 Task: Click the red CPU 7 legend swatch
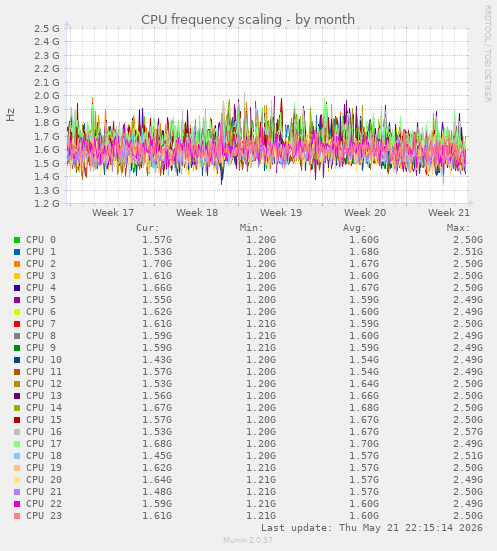click(x=17, y=324)
